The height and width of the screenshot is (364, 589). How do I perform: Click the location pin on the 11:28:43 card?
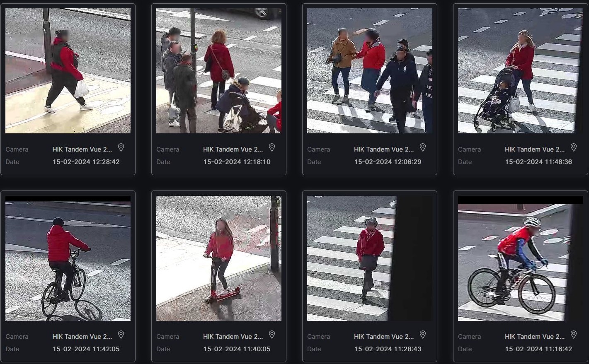(x=423, y=335)
